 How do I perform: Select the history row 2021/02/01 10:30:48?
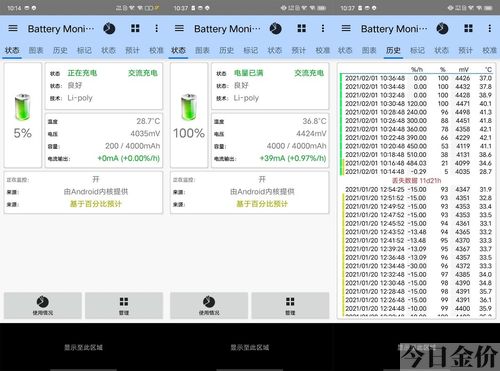coord(418,104)
